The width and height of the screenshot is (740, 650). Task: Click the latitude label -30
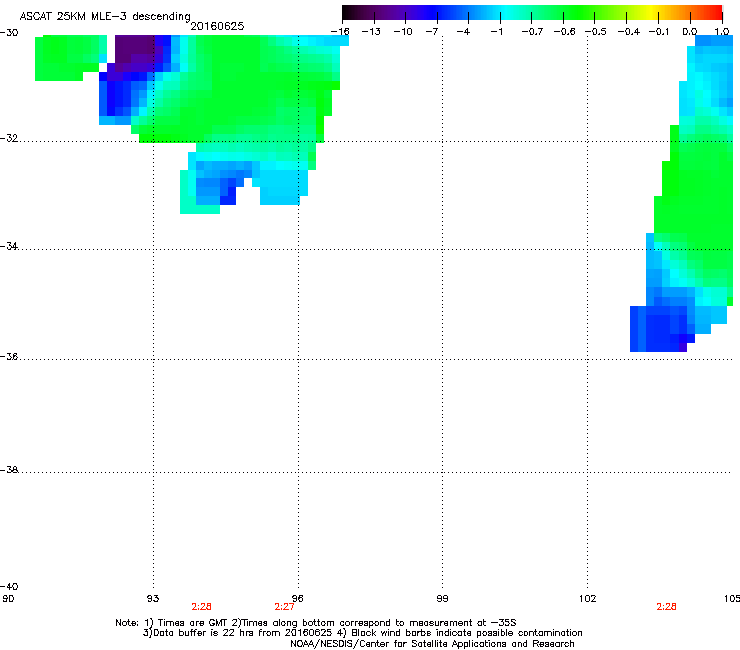click(x=9, y=33)
